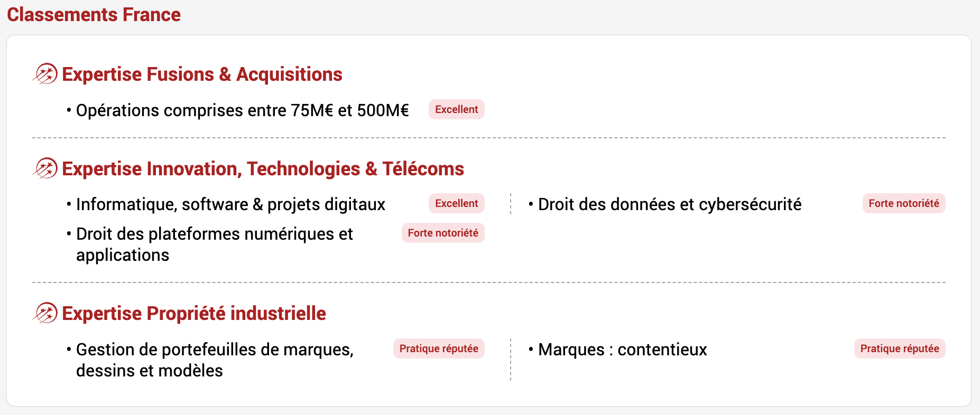Select Marques : contentieux item
This screenshot has width=980, height=415.
pos(622,350)
